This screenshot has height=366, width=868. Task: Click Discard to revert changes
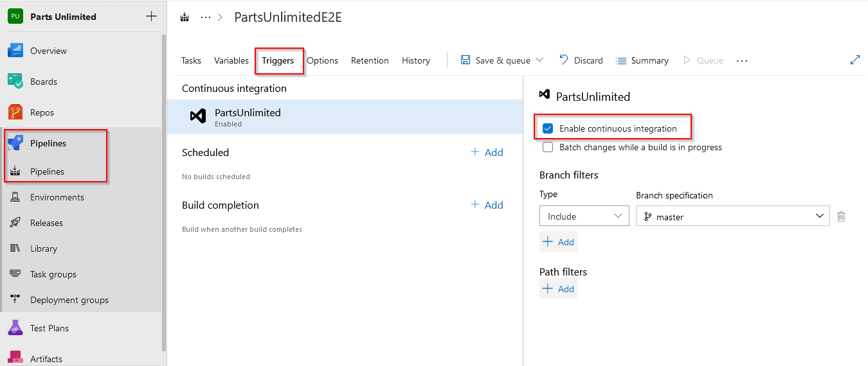tap(581, 60)
